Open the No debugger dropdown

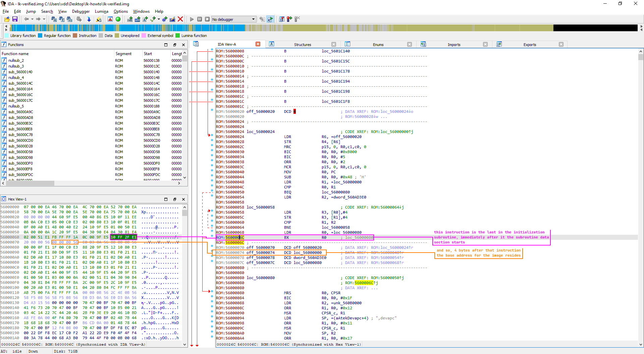pyautogui.click(x=253, y=19)
